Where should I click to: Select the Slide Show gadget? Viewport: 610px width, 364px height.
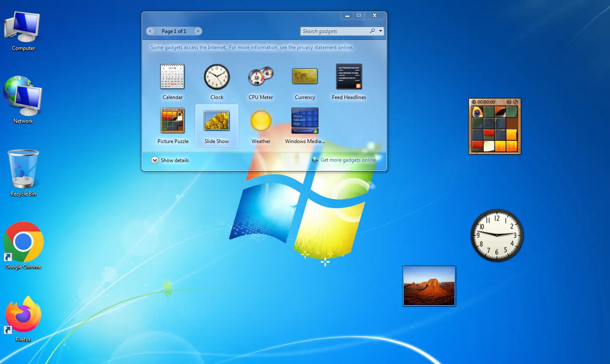pyautogui.click(x=216, y=124)
